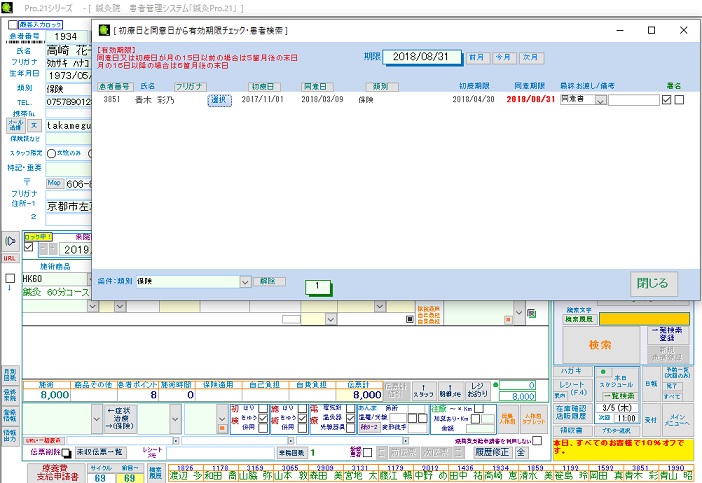The image size is (702, 483).
Task: Open the dropdown right of the remarks area
Action: click(519, 313)
